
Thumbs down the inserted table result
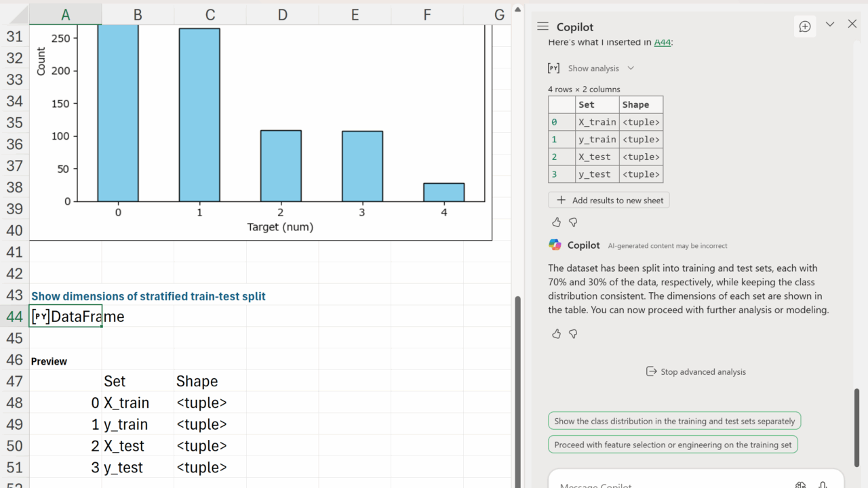pyautogui.click(x=573, y=222)
